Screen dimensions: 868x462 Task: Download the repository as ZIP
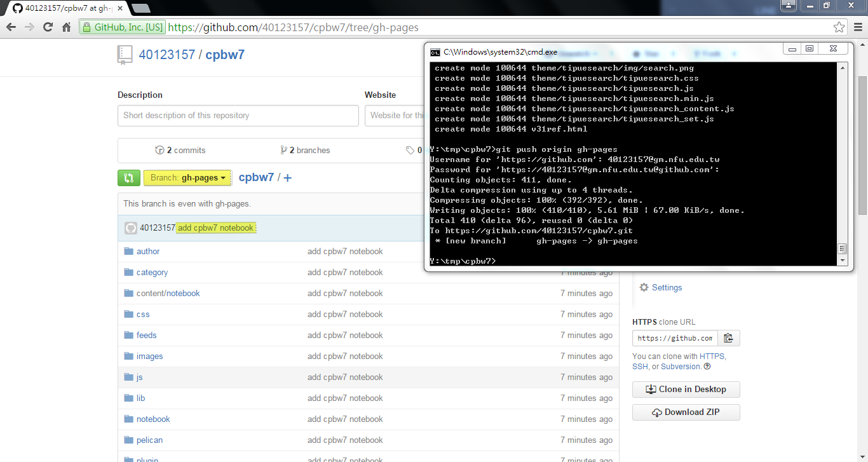tap(686, 412)
